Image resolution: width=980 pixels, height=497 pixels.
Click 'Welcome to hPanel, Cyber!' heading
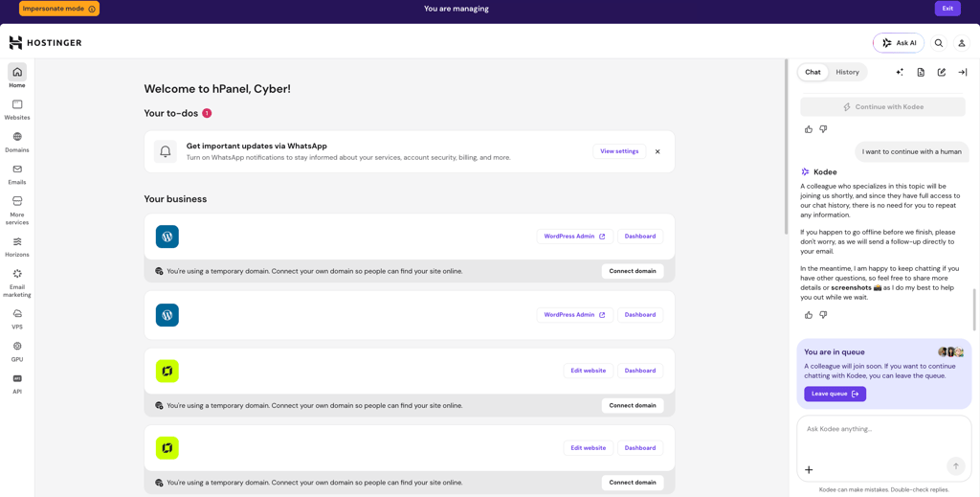217,89
